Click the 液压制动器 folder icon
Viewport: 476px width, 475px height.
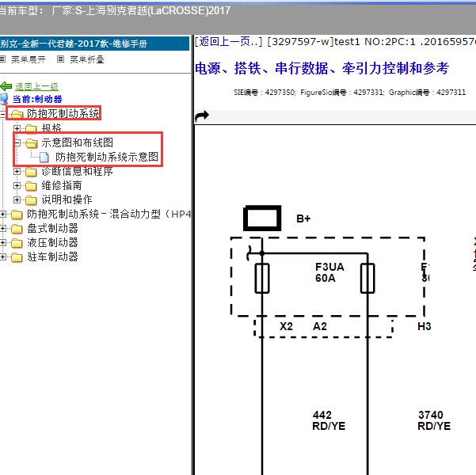tap(17, 243)
